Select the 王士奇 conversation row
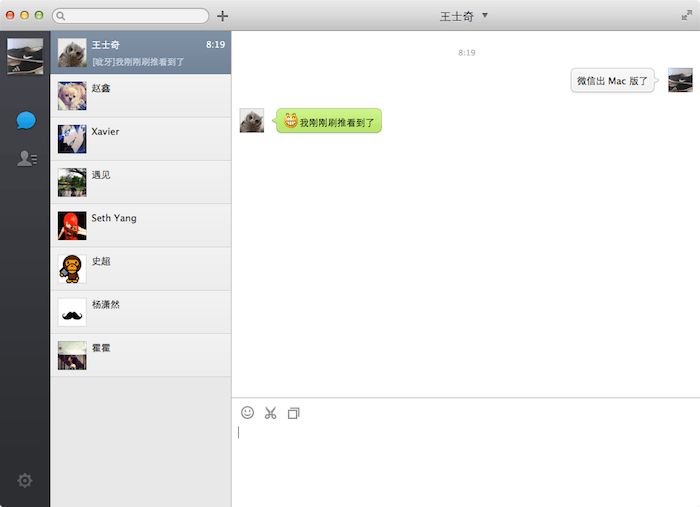 141,53
